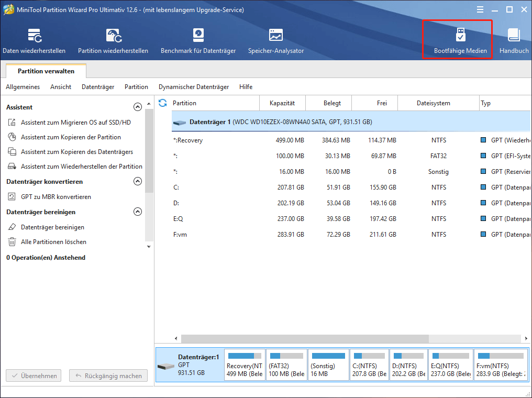The height and width of the screenshot is (398, 532).
Task: Click blue type swatch in Recovery row
Action: 483,140
